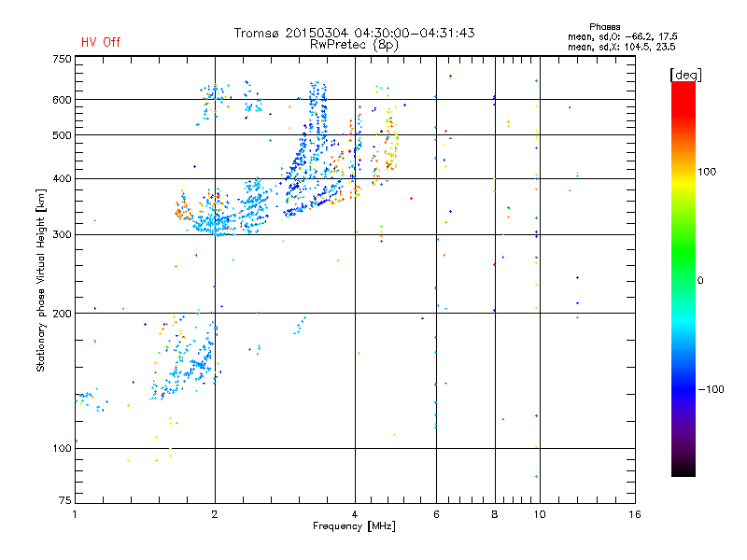The height and width of the screenshot is (560, 747).
Task: Click the red 'HV Off' label
Action: 101,42
